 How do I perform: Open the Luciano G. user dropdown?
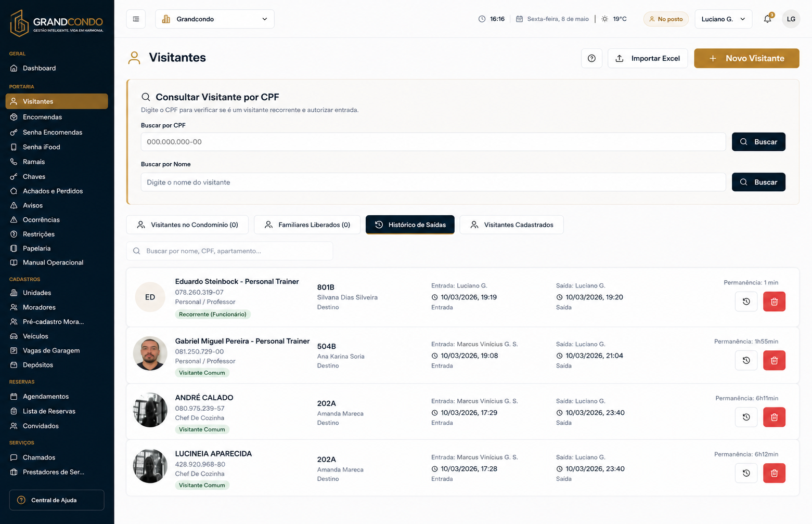[723, 19]
